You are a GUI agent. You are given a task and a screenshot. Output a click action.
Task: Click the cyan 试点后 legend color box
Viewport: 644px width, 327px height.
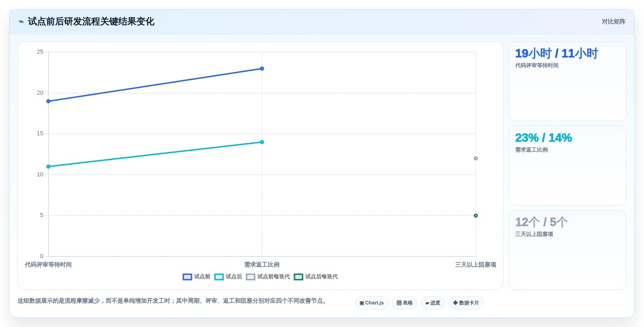point(219,277)
